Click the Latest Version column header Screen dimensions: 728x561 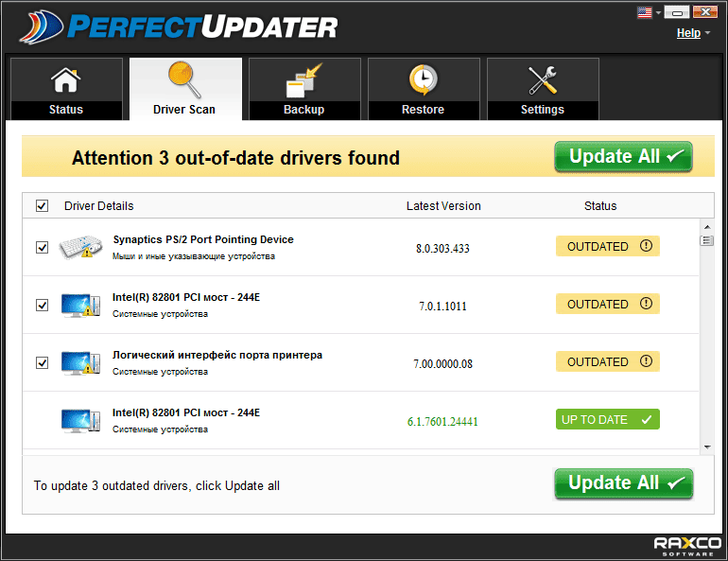pos(443,205)
